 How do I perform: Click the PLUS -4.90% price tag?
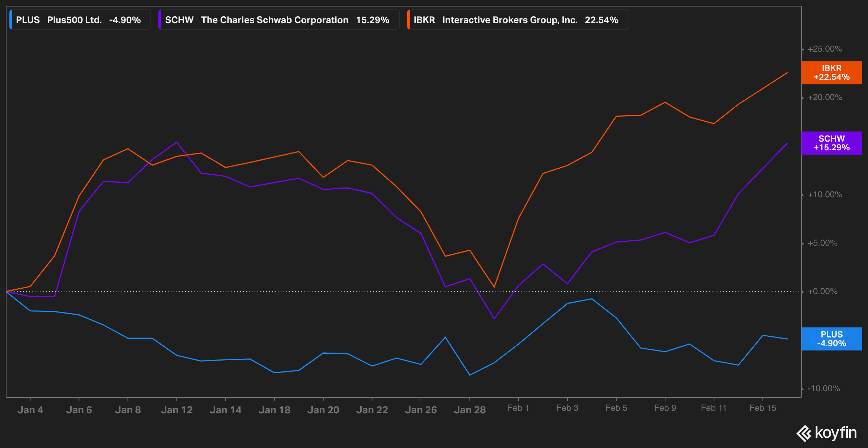831,339
